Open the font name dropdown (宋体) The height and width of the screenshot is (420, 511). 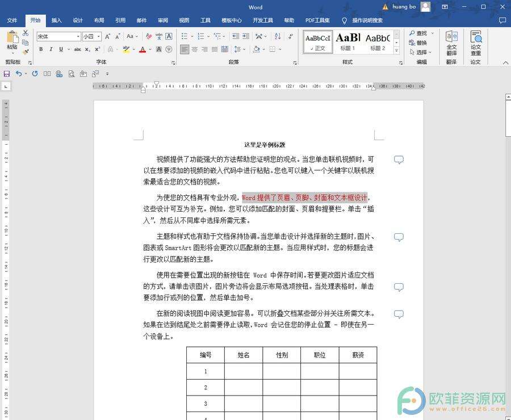pyautogui.click(x=78, y=36)
